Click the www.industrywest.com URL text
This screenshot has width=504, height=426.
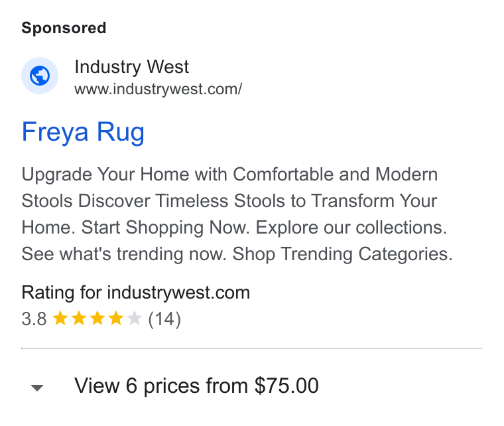[x=158, y=89]
